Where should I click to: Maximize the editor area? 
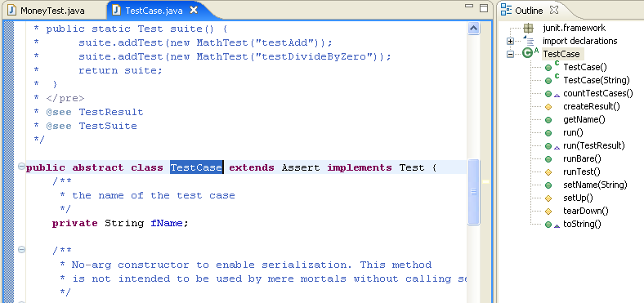point(485,8)
